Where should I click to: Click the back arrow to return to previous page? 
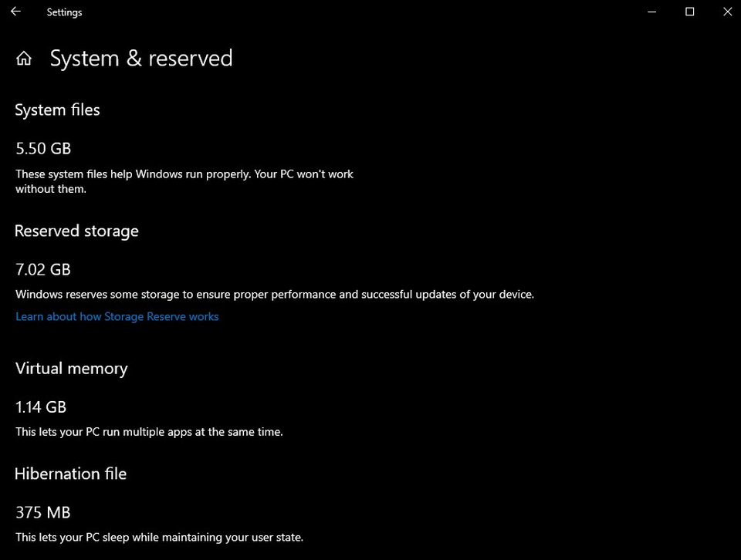click(15, 12)
